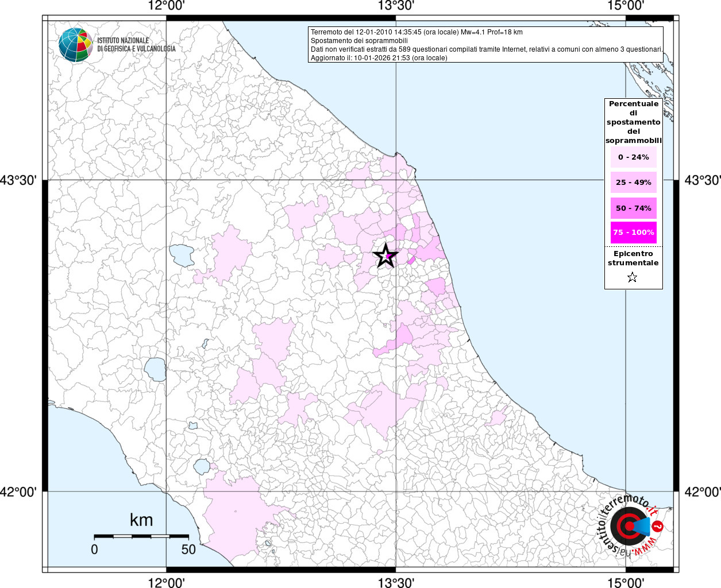Viewport: 721px width, 588px height.
Task: Select the 25 - 49% legend swatch
Action: click(634, 183)
